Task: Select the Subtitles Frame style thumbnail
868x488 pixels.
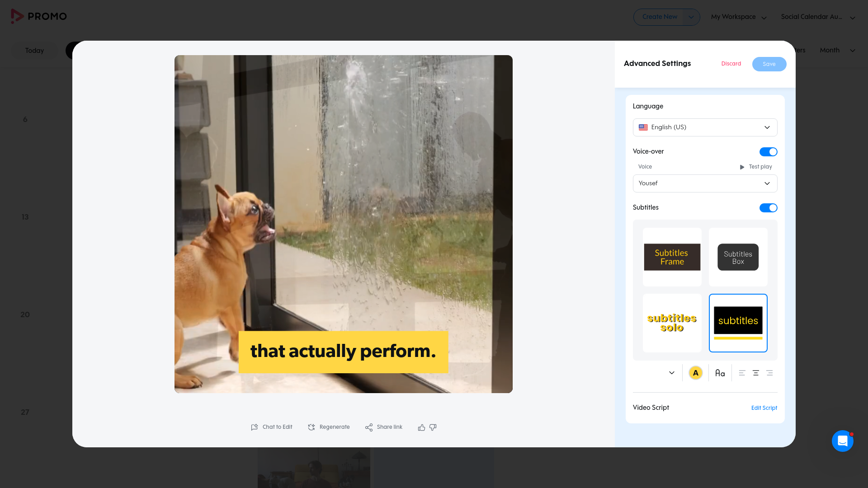Action: click(672, 257)
